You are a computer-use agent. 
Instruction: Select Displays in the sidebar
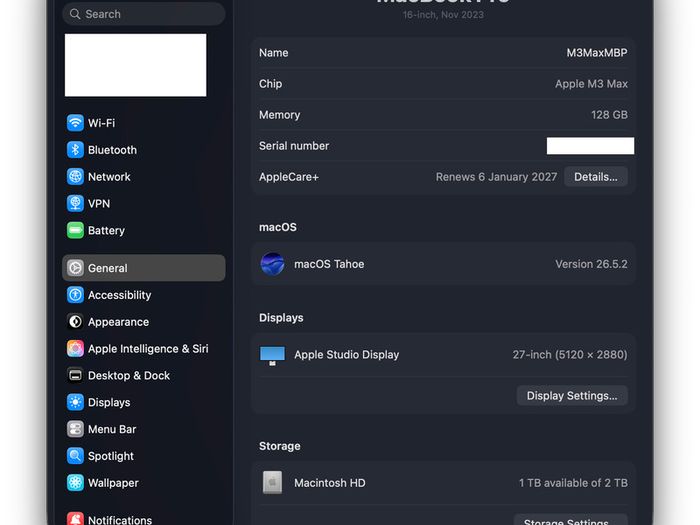(144, 402)
